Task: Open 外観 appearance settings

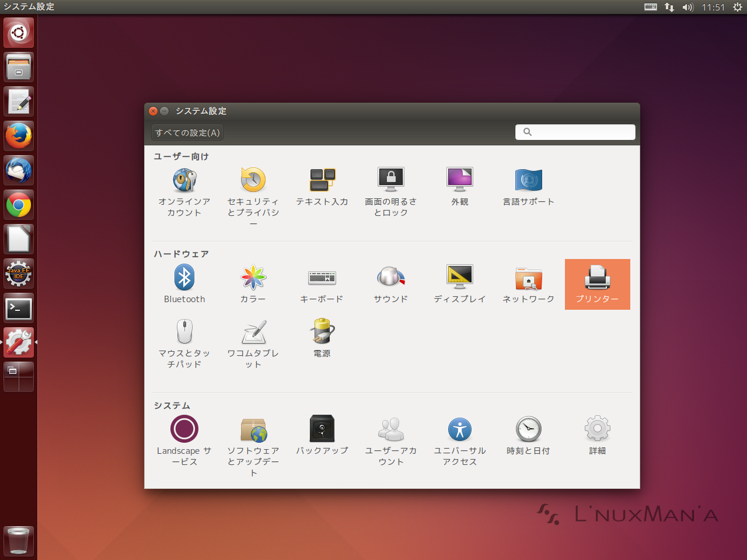Action: (460, 187)
